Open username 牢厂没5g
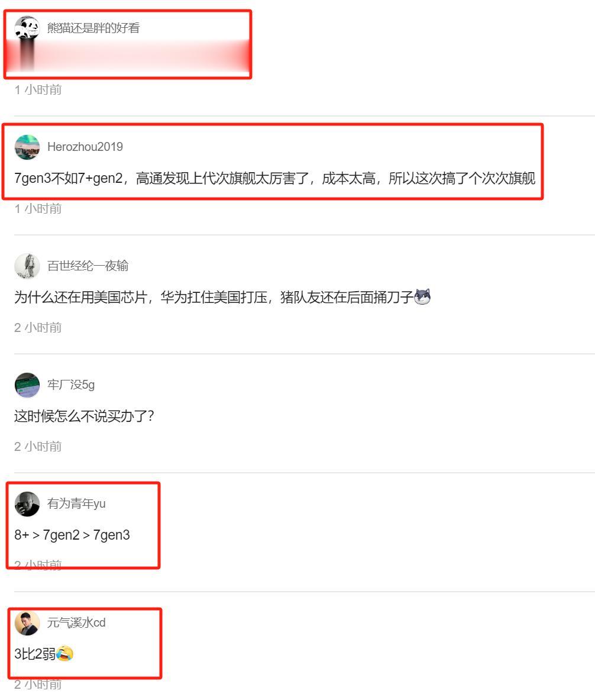This screenshot has height=700, width=595. (71, 385)
